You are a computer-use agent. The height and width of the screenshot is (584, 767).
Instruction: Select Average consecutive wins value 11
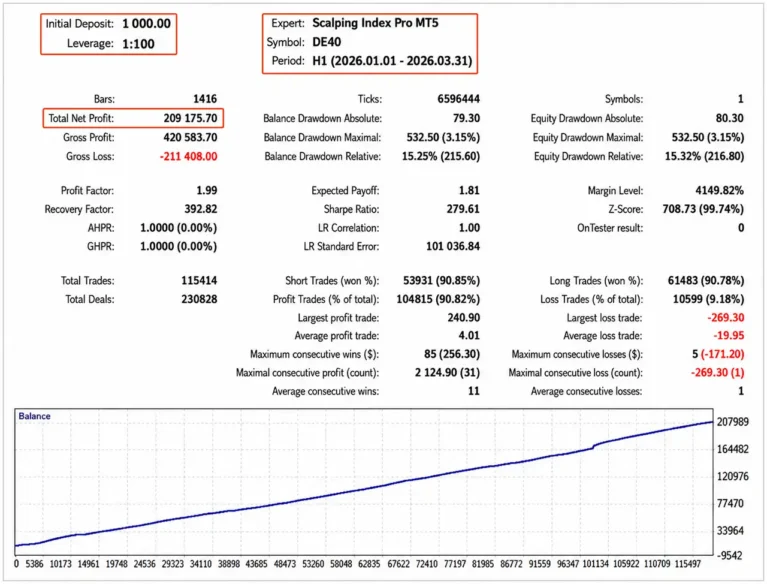click(474, 391)
